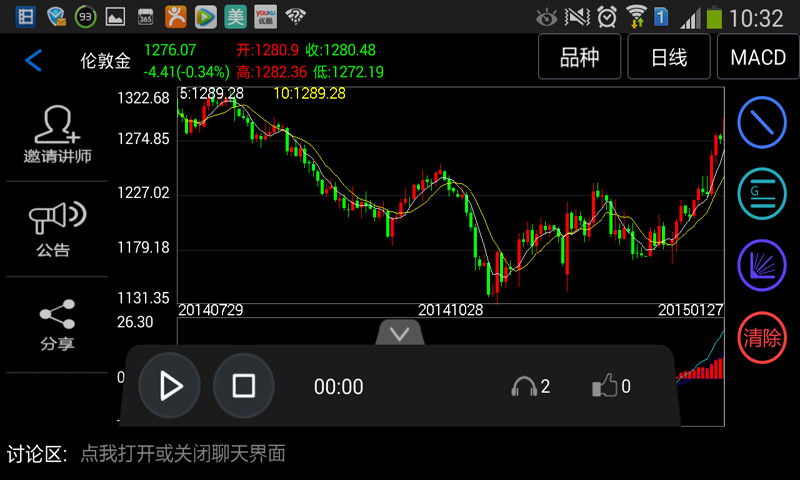Open the 品种 variety selector
The width and height of the screenshot is (800, 480).
pyautogui.click(x=580, y=57)
